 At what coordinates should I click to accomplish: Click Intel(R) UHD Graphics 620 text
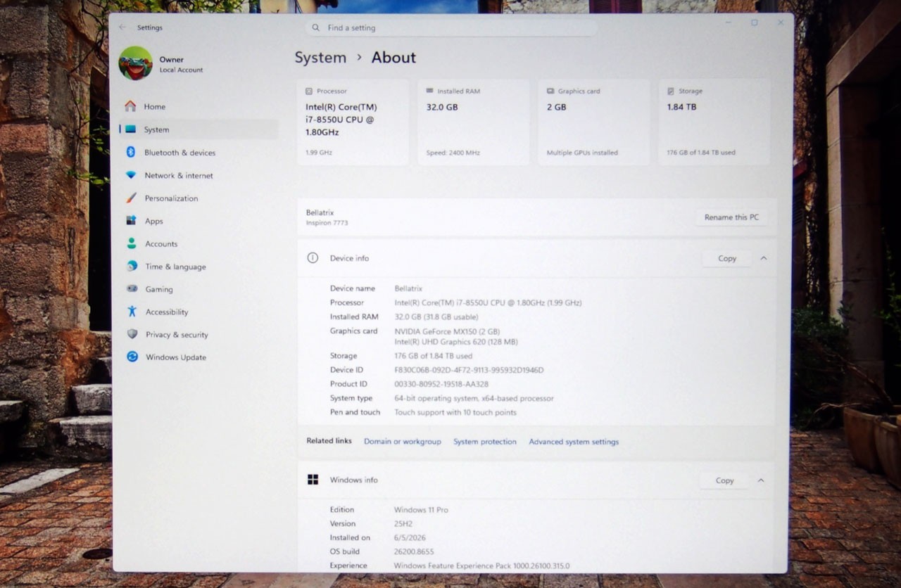click(x=456, y=342)
